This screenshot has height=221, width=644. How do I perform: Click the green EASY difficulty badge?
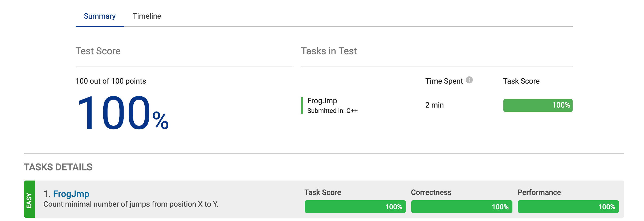click(x=30, y=199)
